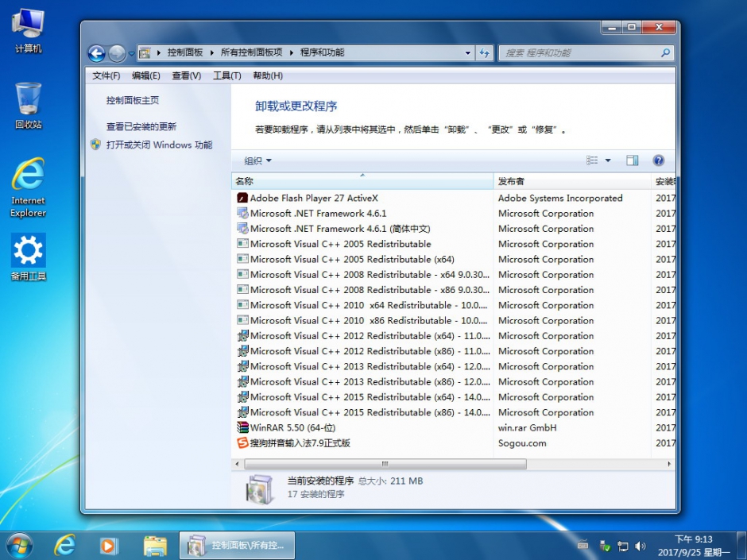Go to 控制面板主页 link
The height and width of the screenshot is (560, 747).
(133, 100)
